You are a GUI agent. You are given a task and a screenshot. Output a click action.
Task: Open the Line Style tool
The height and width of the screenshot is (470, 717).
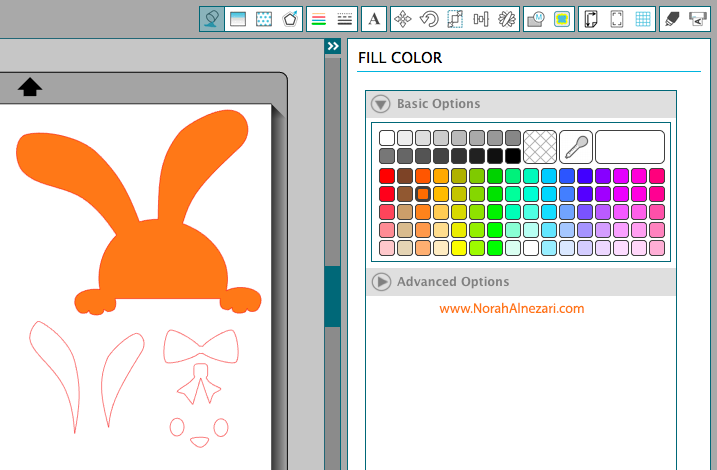tap(345, 19)
